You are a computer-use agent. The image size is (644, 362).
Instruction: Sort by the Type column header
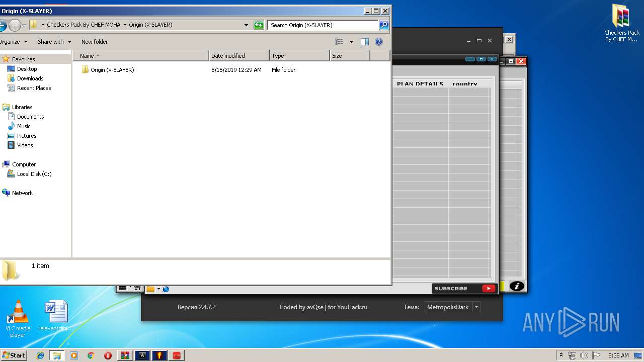coord(299,56)
